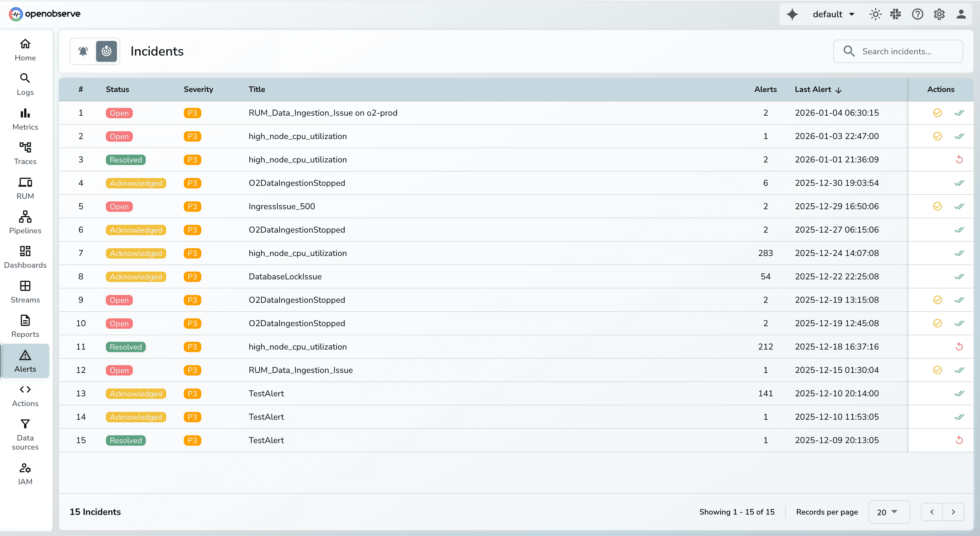The image size is (980, 536).
Task: Open the Dashboards section
Action: pos(25,257)
